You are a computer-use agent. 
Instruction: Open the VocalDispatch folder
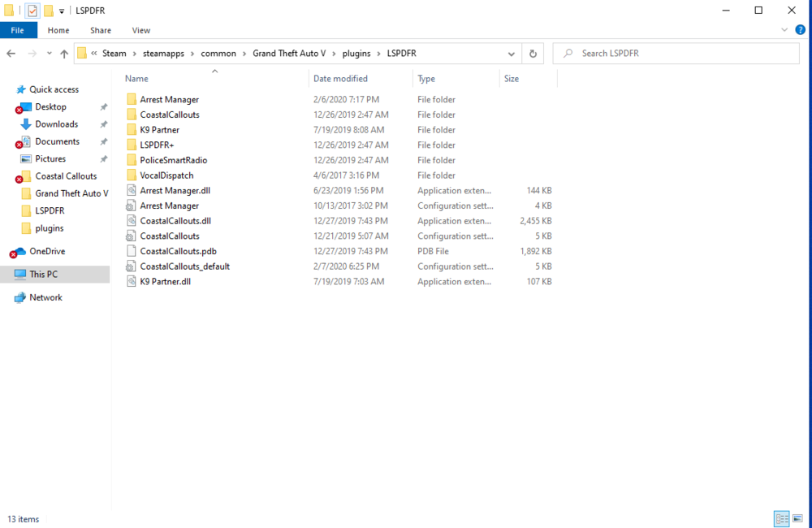[x=166, y=175]
